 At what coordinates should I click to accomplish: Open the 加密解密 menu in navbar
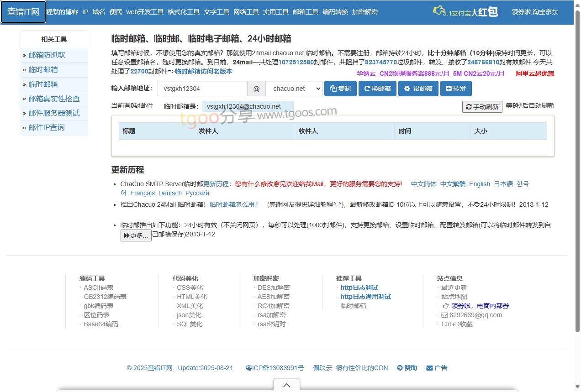(364, 12)
